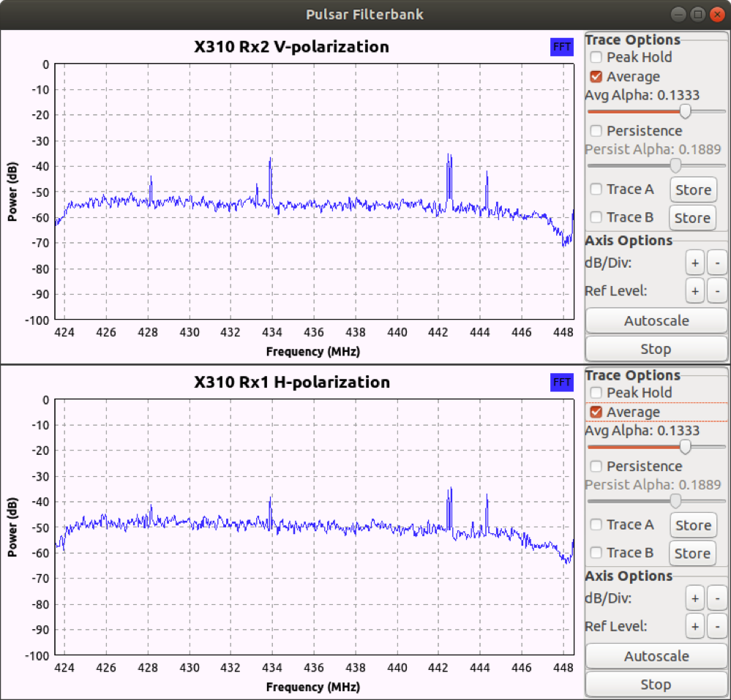Click the Persist Alpha slider handle for H-polarization
731x700 pixels.
(x=675, y=500)
